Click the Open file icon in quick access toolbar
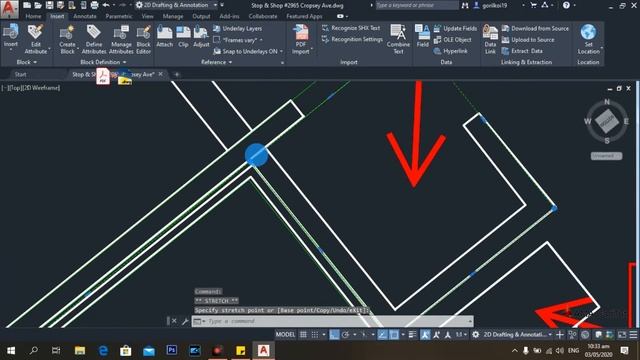640x360 pixels. click(x=38, y=5)
